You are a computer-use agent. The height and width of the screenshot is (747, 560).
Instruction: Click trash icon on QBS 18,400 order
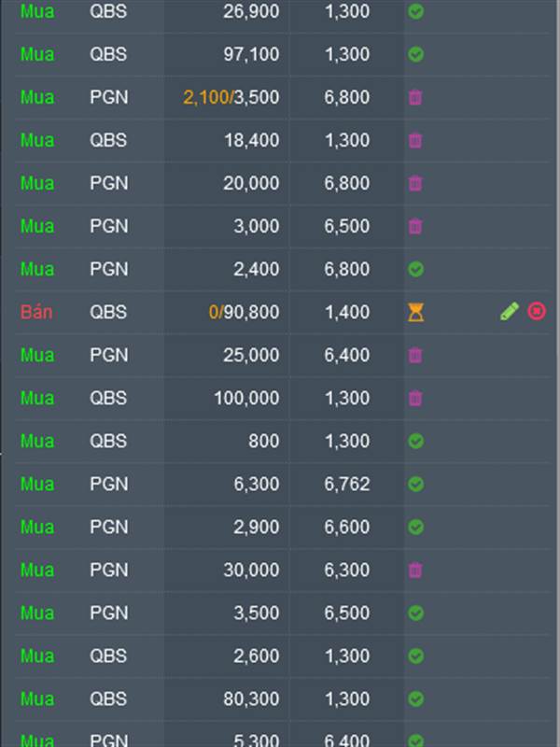[415, 141]
